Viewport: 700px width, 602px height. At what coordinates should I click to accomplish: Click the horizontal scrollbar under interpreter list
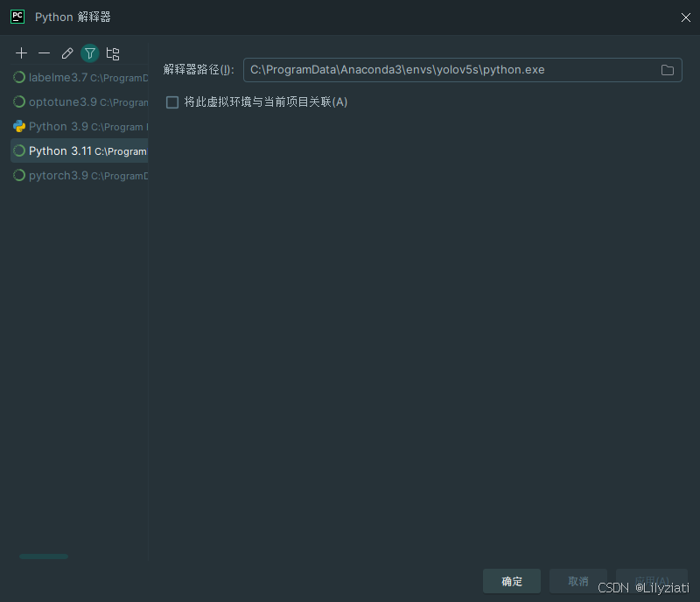click(44, 556)
